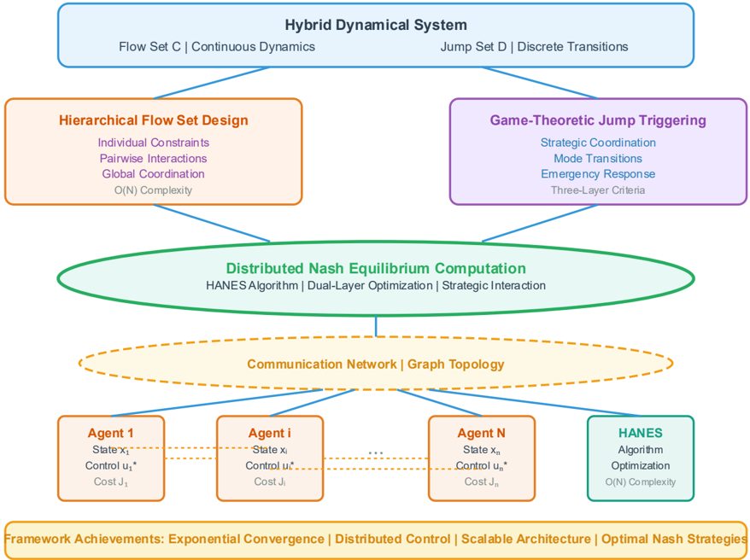The width and height of the screenshot is (750, 560).
Task: Select the green HANES box title
Action: click(x=641, y=433)
